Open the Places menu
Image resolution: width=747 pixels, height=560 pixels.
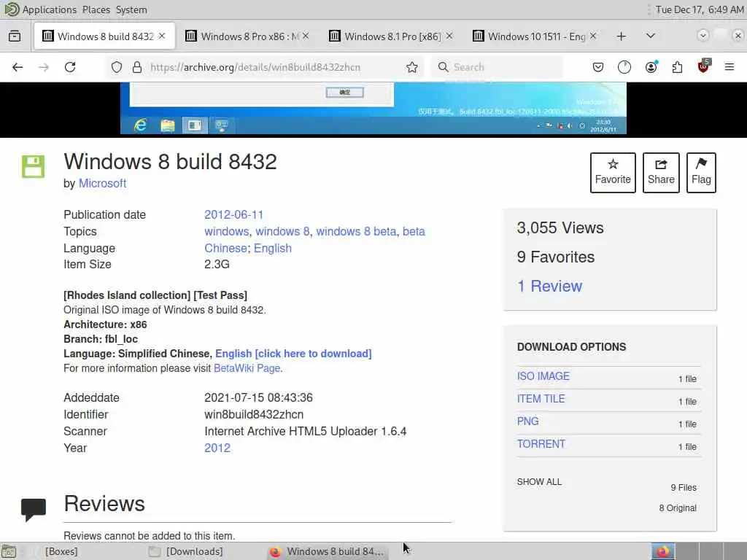(96, 9)
